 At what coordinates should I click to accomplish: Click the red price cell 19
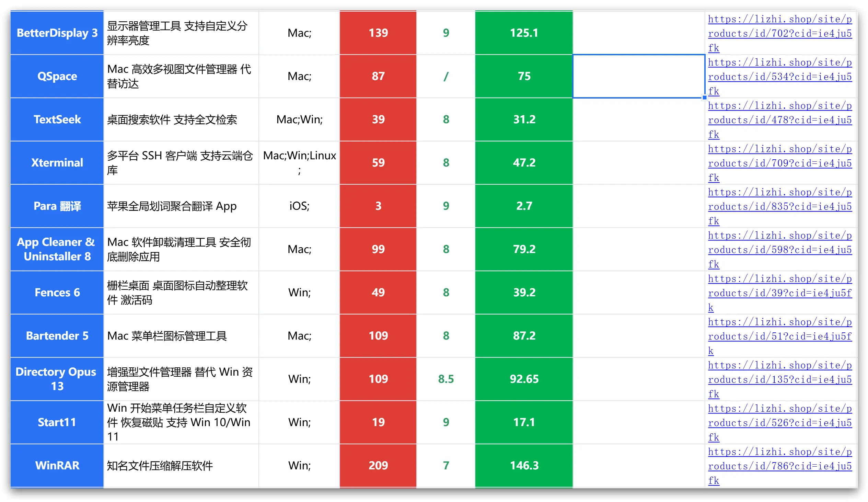tap(378, 422)
